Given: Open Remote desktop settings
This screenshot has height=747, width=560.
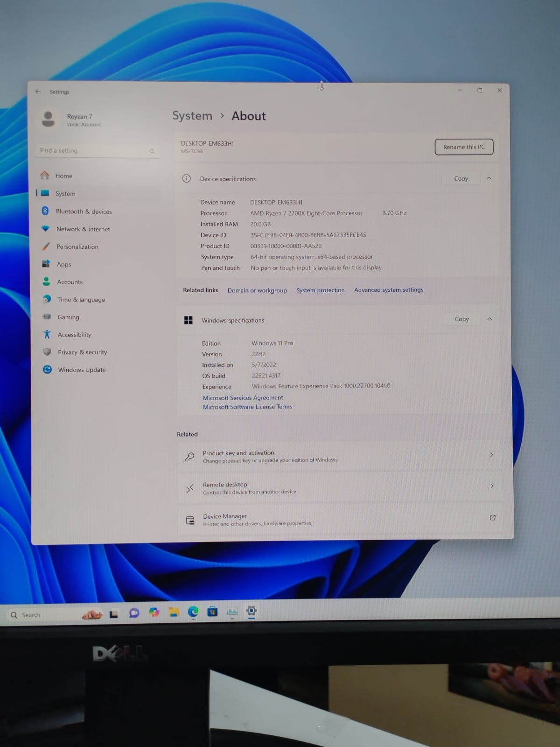Looking at the screenshot, I should [340, 488].
